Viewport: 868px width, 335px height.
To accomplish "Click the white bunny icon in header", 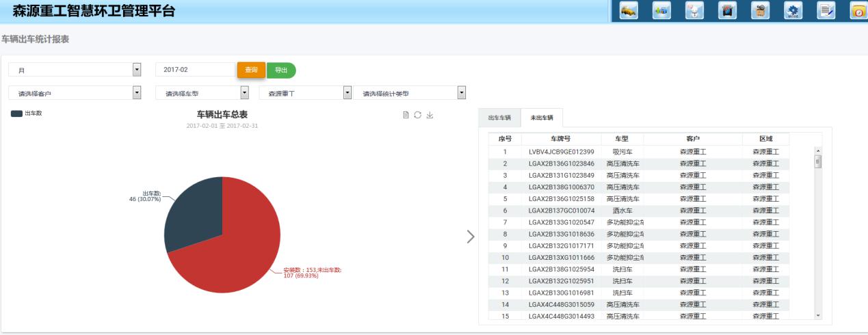I will click(694, 11).
